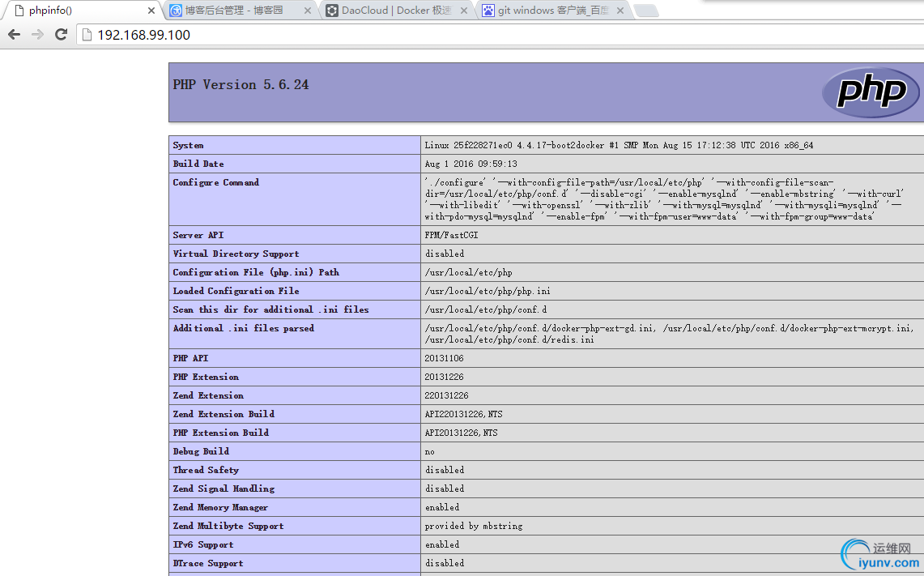Click the Zend Multibyte Support label
Image resolution: width=924 pixels, height=576 pixels.
[x=228, y=526]
